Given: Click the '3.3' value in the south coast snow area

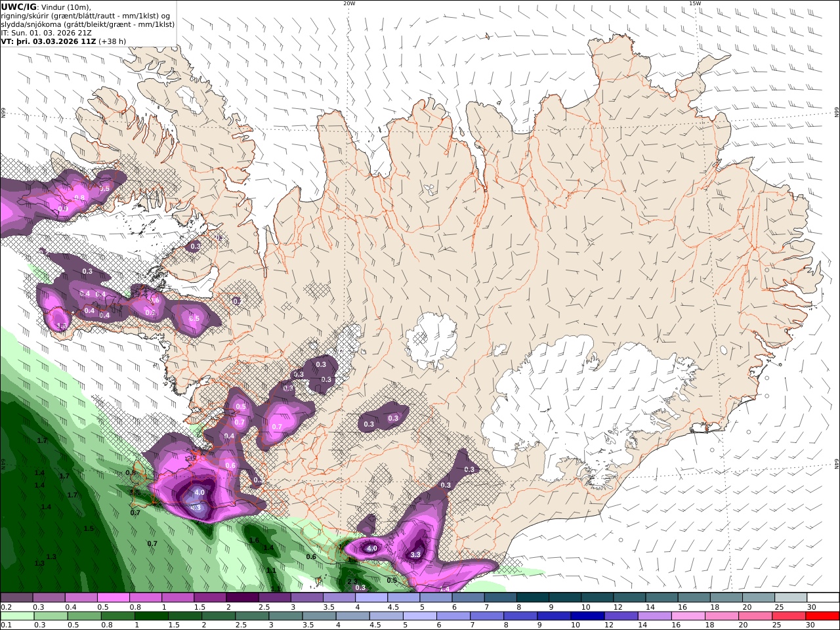Looking at the screenshot, I should point(415,555).
